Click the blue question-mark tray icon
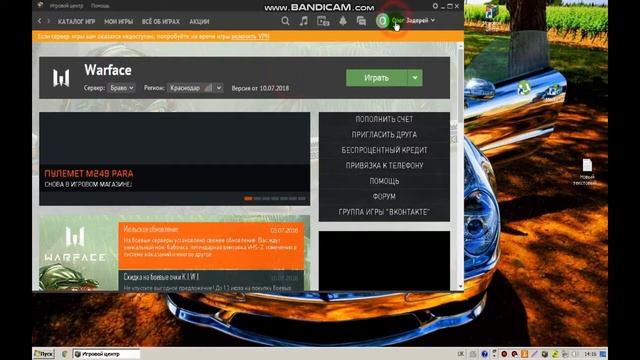The height and width of the screenshot is (360, 640). pos(484,354)
